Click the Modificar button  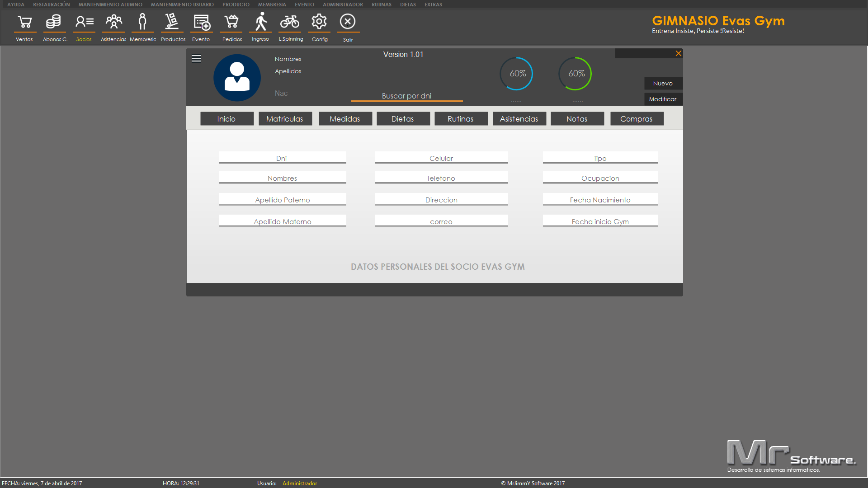point(663,99)
